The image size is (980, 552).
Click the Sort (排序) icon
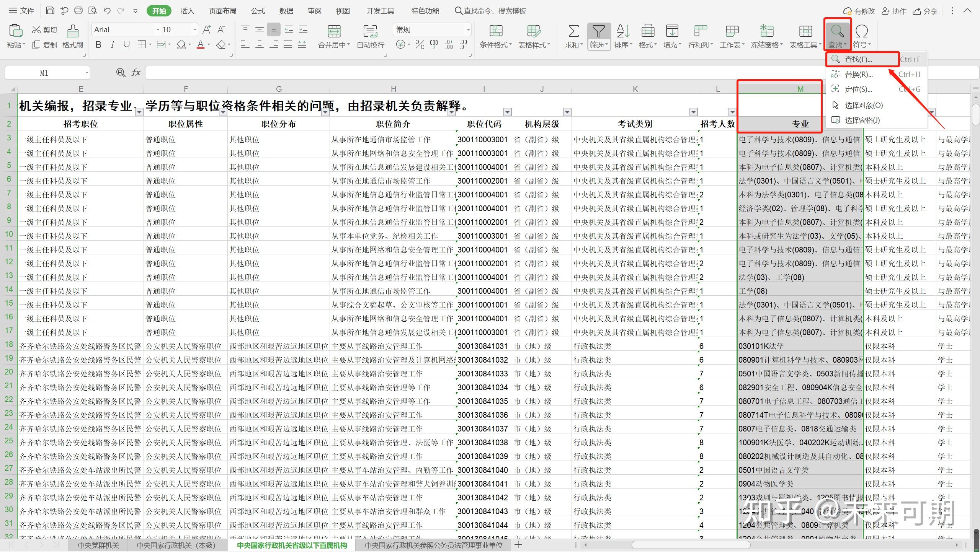623,31
